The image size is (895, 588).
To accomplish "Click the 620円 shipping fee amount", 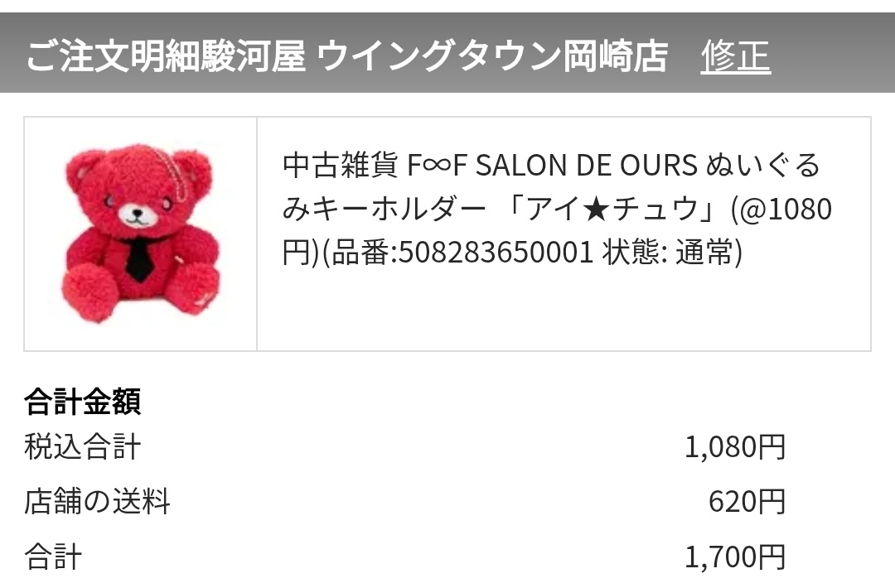I will (747, 502).
